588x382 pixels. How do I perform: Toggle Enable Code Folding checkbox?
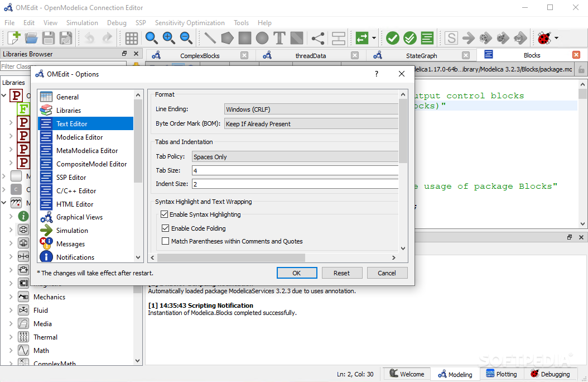[165, 228]
